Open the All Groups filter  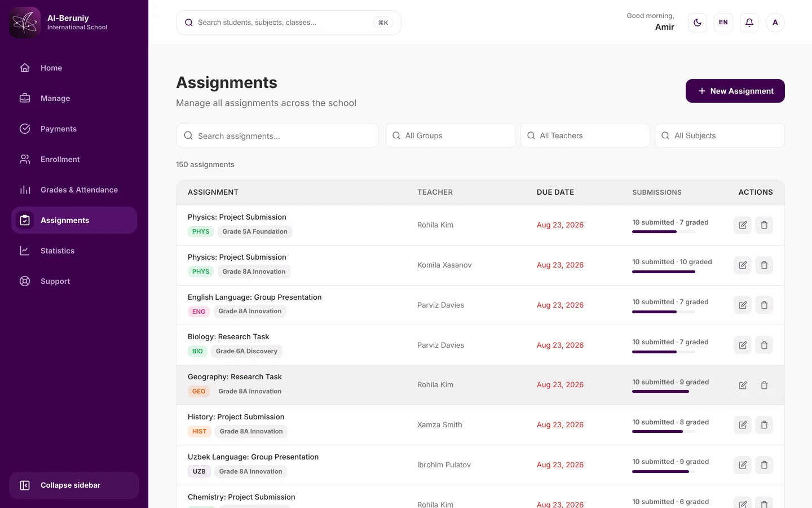(451, 135)
